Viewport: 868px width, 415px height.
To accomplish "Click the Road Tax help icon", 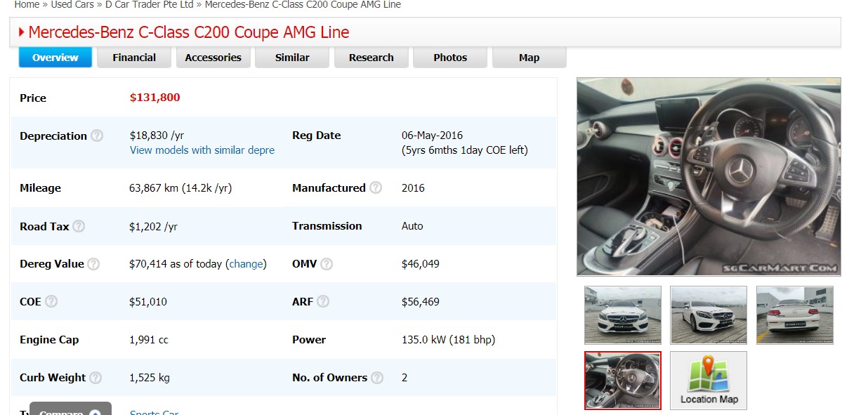I will click(x=79, y=226).
